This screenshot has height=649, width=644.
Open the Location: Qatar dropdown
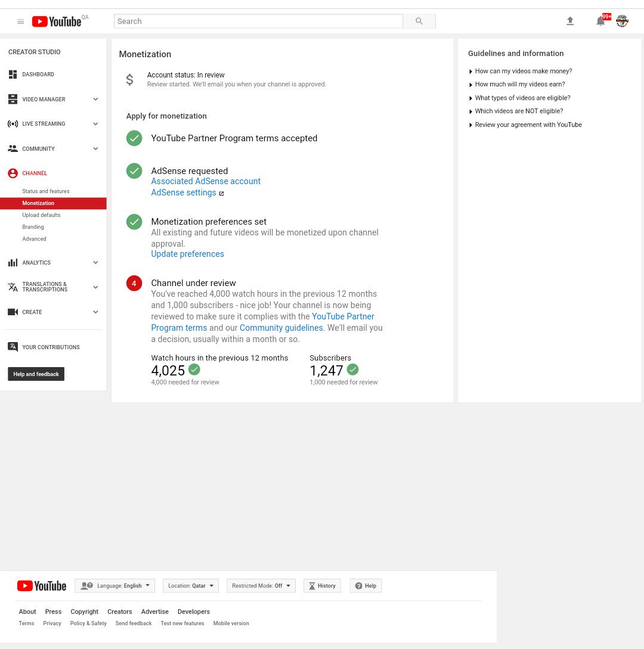(x=190, y=586)
